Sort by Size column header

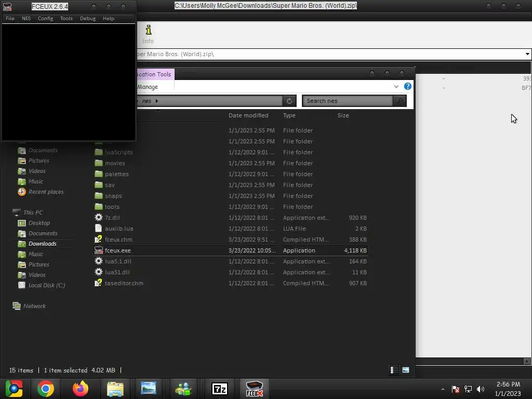coord(343,115)
